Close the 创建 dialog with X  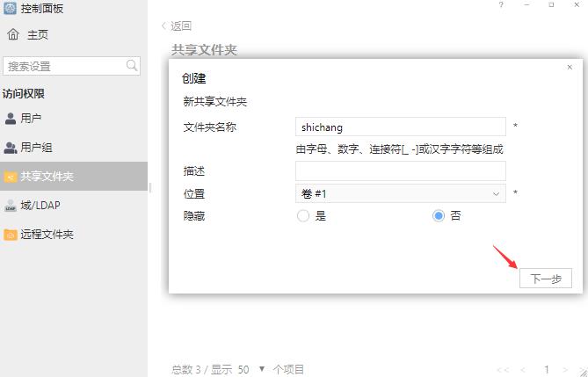570,68
